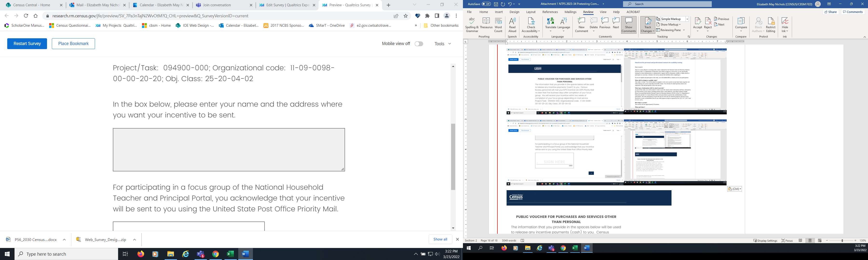
Task: Start Read Aloud speech tool
Action: pyautogui.click(x=512, y=25)
